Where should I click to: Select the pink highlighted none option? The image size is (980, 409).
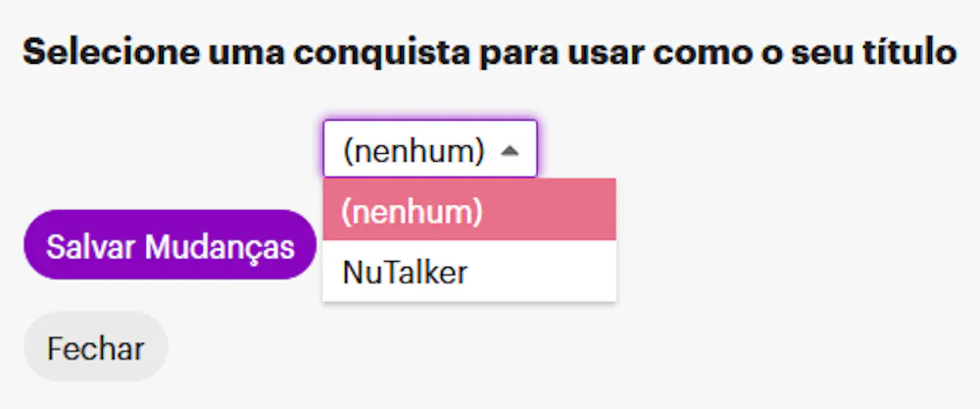click(x=468, y=210)
